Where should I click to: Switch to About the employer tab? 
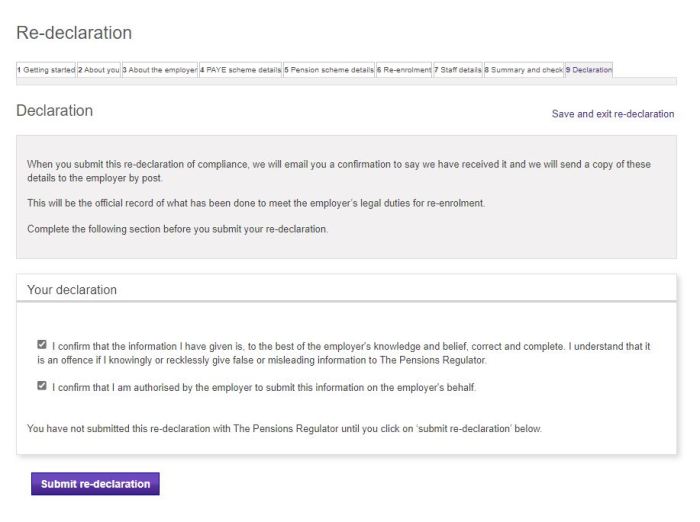pos(159,70)
